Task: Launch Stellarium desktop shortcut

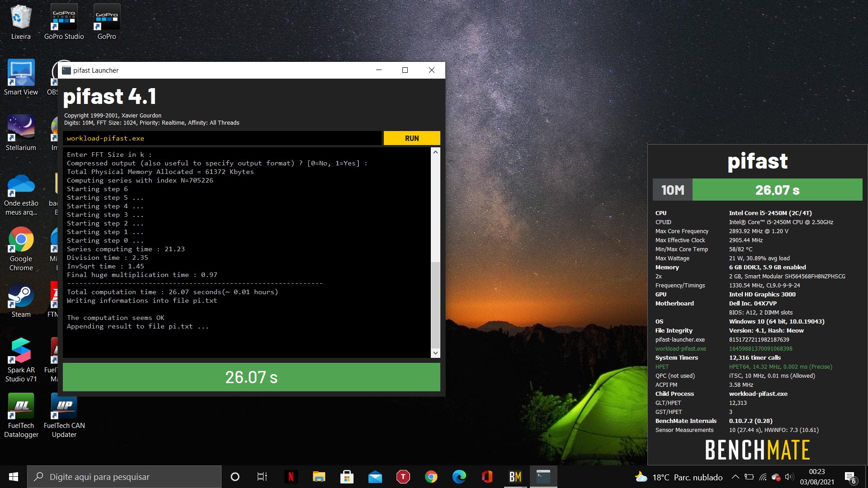Action: point(21,133)
